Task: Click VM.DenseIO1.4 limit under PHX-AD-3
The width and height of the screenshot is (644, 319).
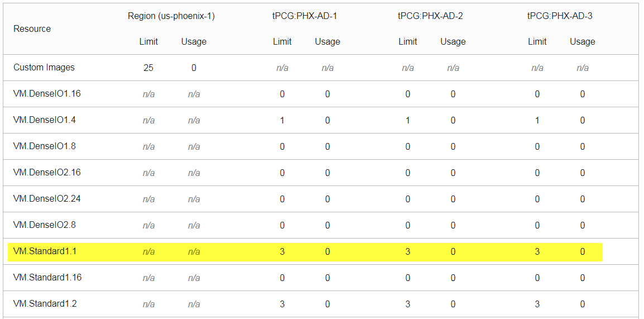Action: click(537, 121)
